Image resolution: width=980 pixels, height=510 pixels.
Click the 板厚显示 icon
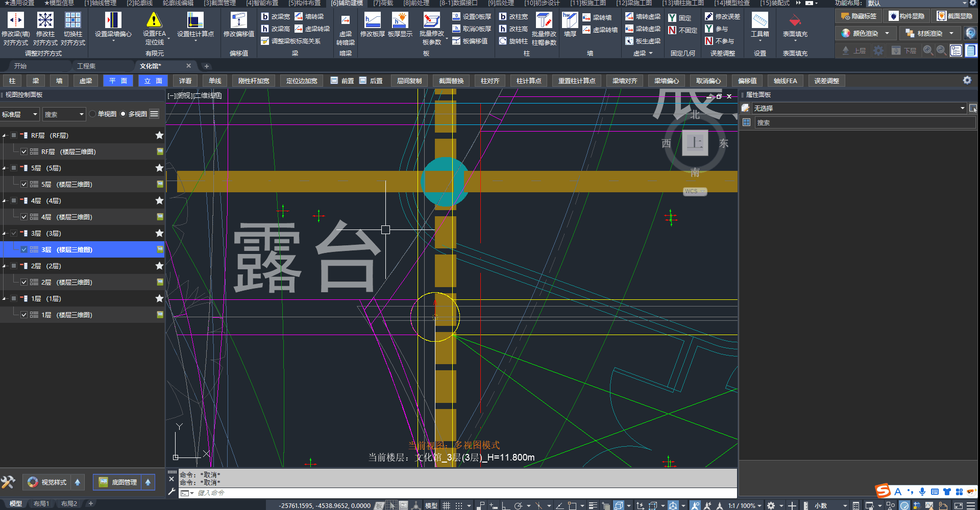tap(400, 20)
